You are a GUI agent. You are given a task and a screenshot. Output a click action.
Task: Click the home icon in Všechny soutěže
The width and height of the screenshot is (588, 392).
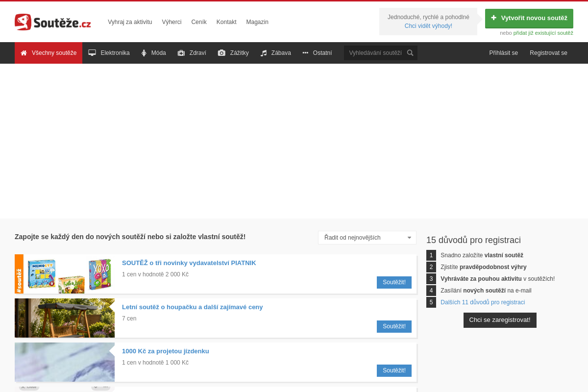click(x=24, y=53)
